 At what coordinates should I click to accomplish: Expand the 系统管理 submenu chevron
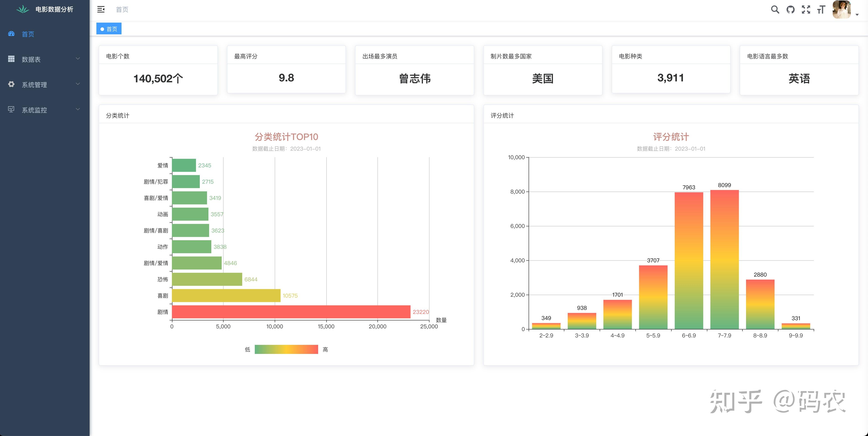point(78,84)
